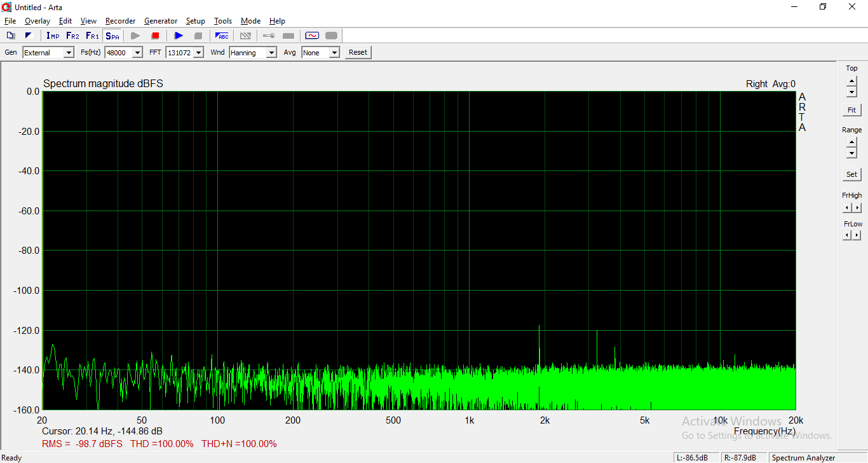Click FrHigh right arrow
The height and width of the screenshot is (463, 868).
pos(857,207)
